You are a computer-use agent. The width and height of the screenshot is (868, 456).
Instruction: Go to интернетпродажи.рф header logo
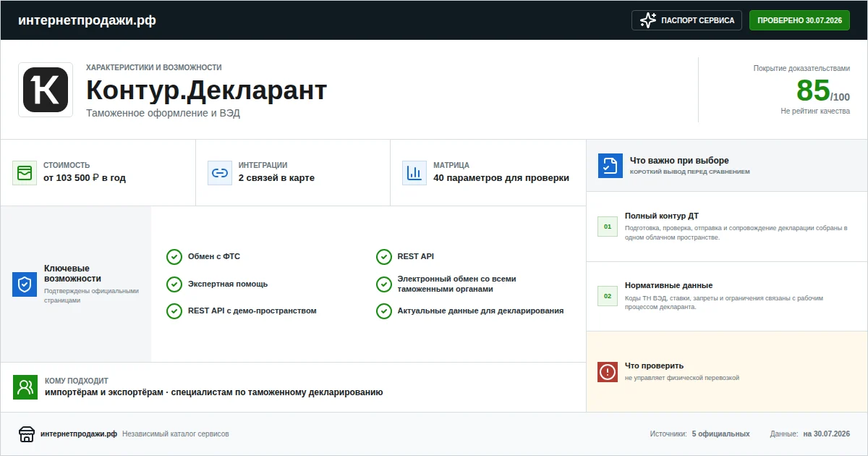[87, 20]
